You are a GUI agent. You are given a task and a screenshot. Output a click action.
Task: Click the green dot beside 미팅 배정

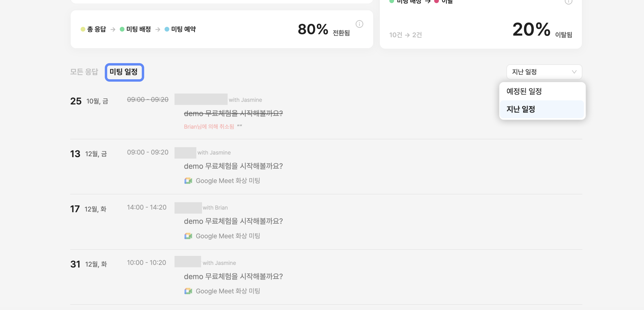click(122, 29)
